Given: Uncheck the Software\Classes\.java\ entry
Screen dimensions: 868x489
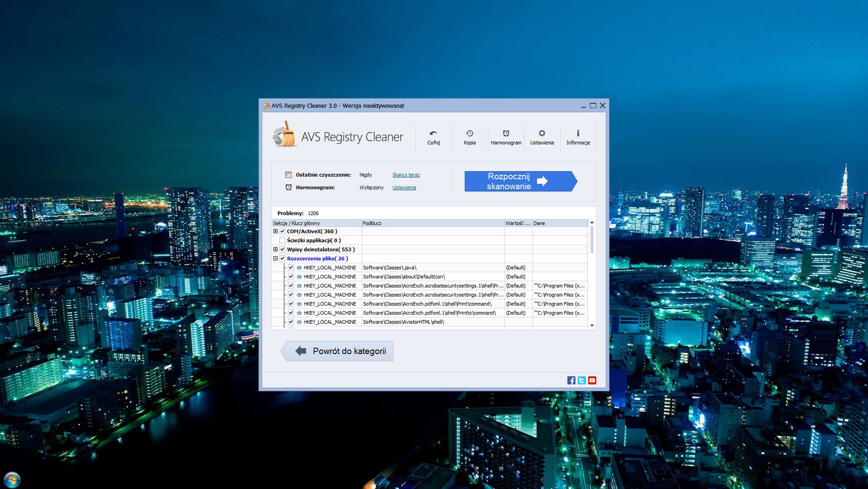Looking at the screenshot, I should coord(291,268).
